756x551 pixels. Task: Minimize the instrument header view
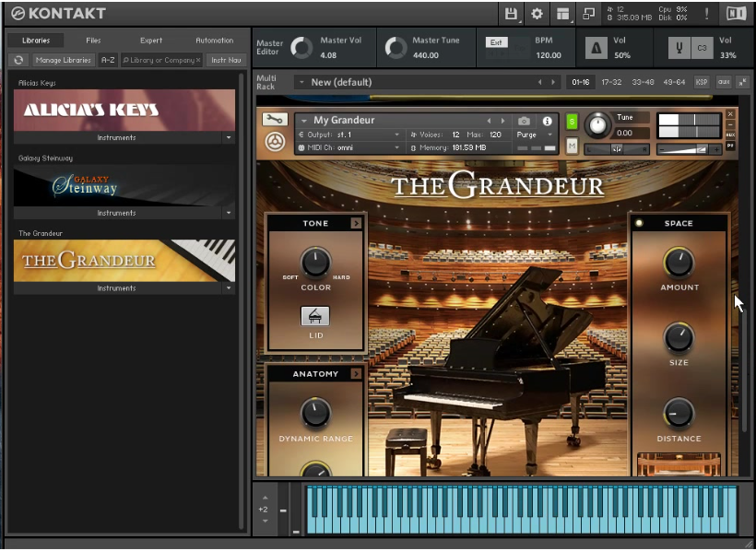730,124
